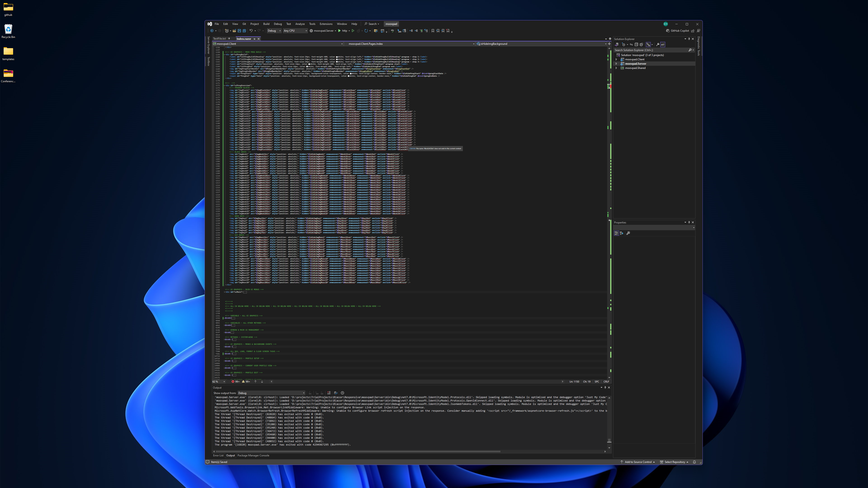Open notifications bell in status bar

694,462
